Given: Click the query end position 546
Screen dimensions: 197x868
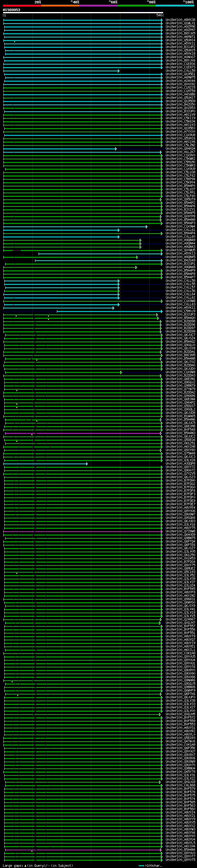Looking at the screenshot, I should pos(159,15).
